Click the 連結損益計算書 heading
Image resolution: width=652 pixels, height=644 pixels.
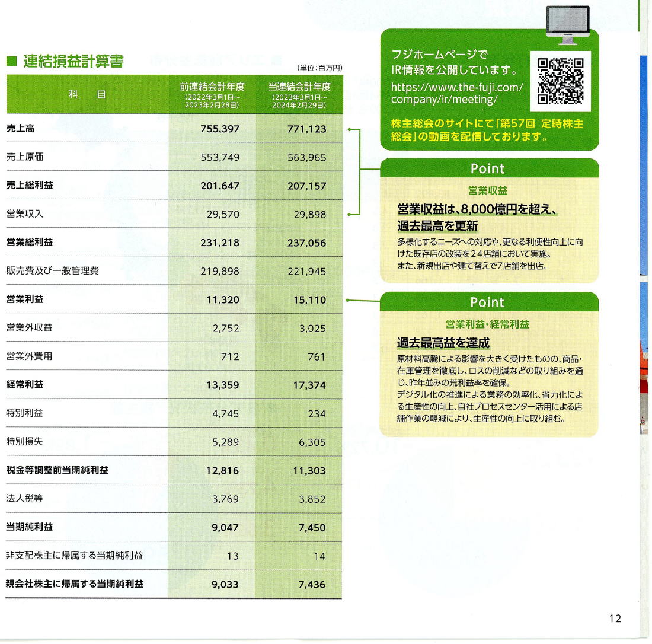pos(73,61)
